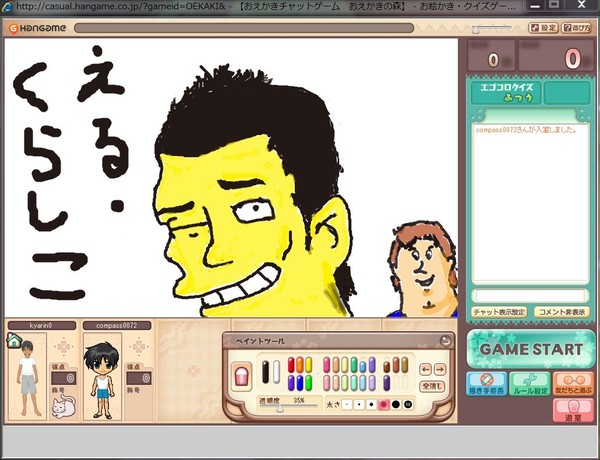
Task: Start the game with GAME START
Action: pyautogui.click(x=531, y=349)
